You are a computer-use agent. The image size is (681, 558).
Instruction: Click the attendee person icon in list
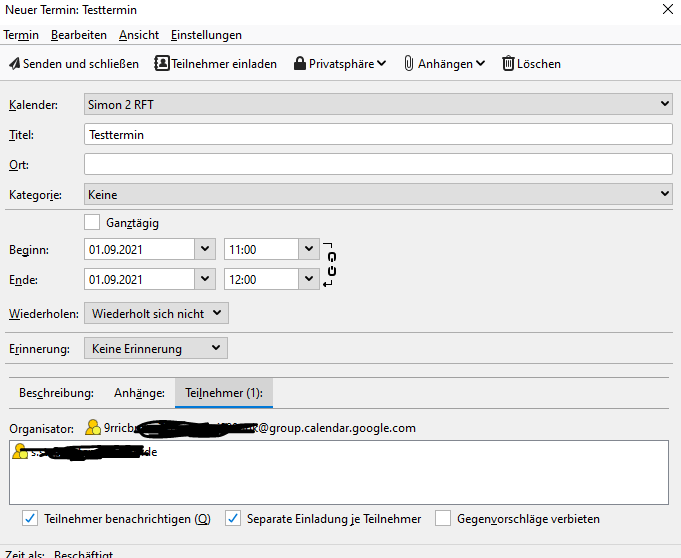point(20,451)
